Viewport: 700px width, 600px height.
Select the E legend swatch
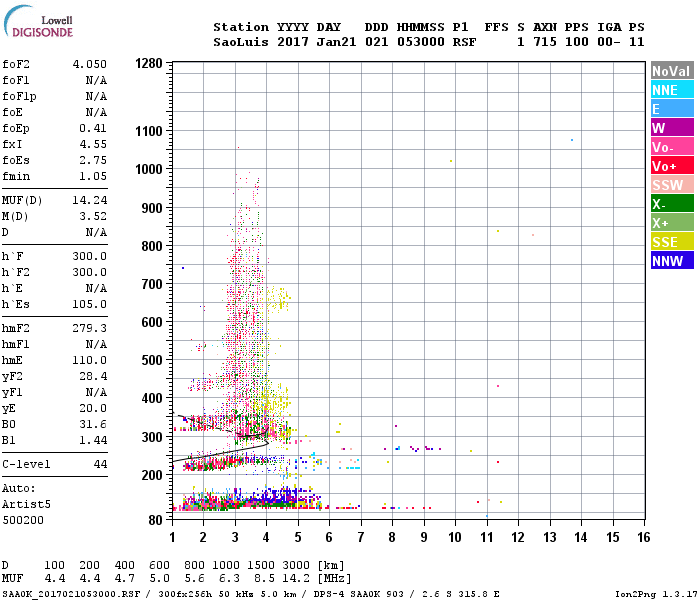point(672,108)
